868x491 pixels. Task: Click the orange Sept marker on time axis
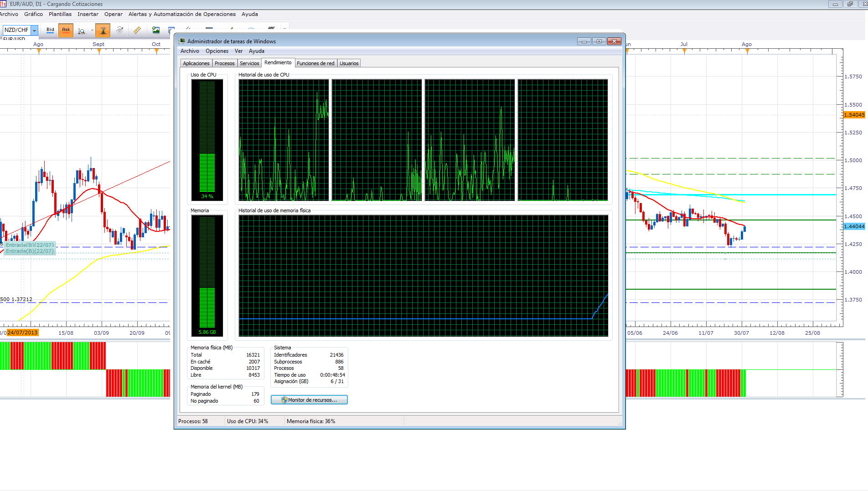tap(99, 51)
